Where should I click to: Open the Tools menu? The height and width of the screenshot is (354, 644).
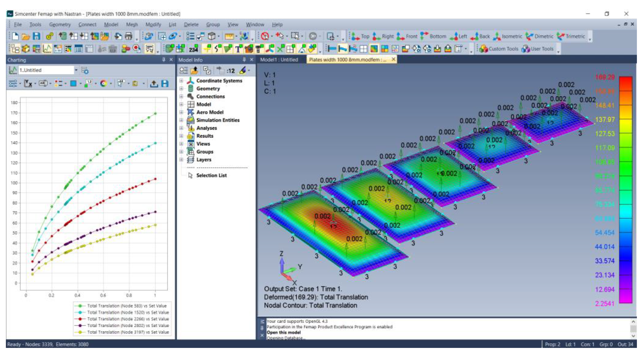(35, 25)
